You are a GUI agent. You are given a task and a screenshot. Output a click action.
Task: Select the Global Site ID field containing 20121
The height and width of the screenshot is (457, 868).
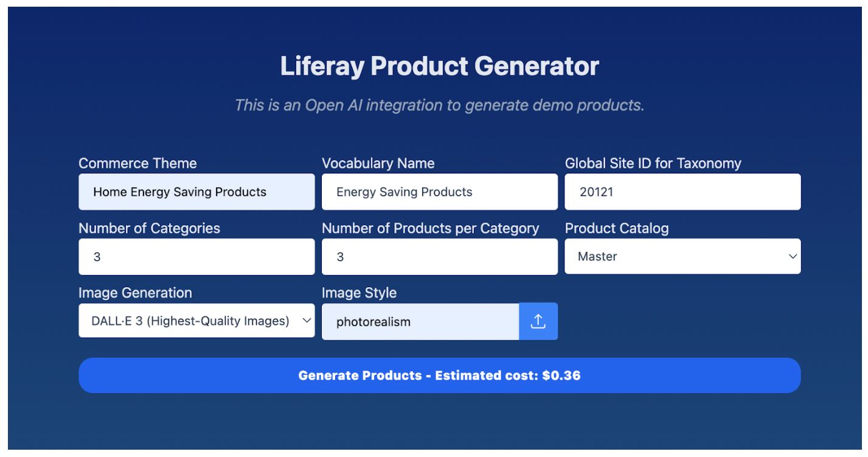point(682,192)
